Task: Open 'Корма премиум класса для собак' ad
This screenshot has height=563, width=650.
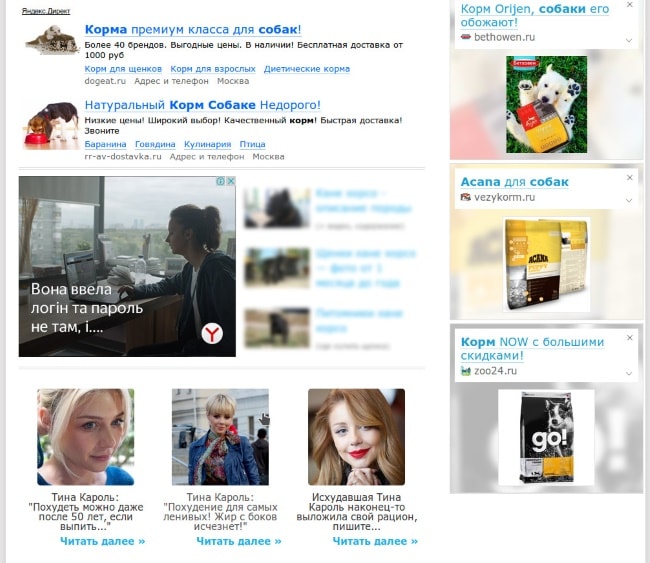Action: point(192,30)
